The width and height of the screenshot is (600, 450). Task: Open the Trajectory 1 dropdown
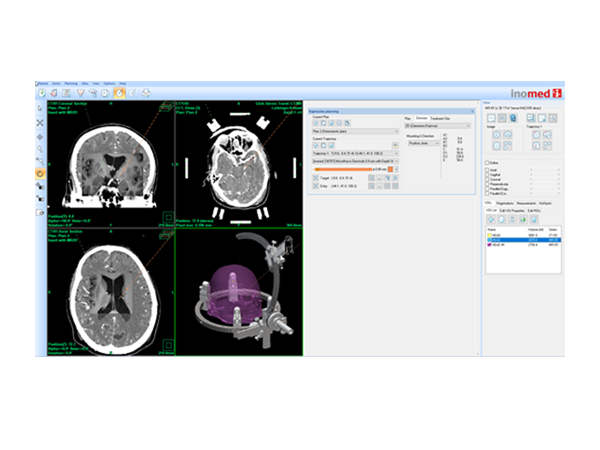(355, 153)
